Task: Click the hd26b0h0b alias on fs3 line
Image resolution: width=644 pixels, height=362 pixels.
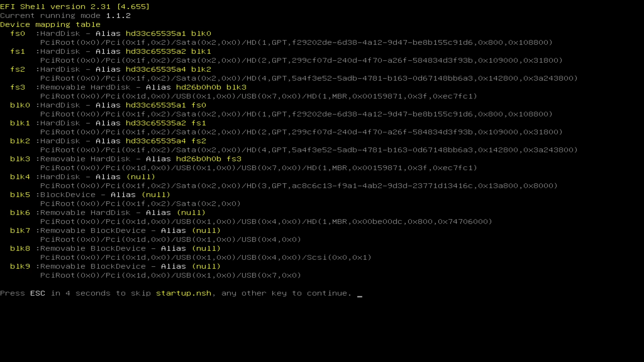Action: coord(199,87)
